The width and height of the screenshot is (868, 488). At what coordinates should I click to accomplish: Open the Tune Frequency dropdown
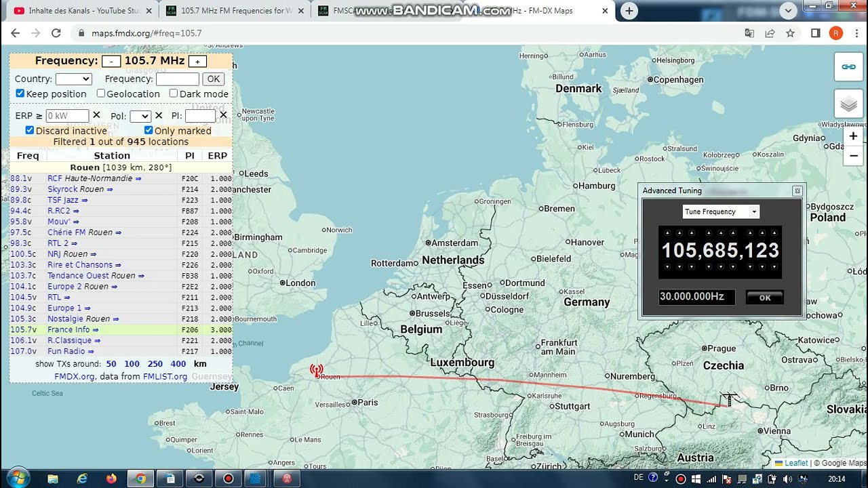[x=721, y=211]
